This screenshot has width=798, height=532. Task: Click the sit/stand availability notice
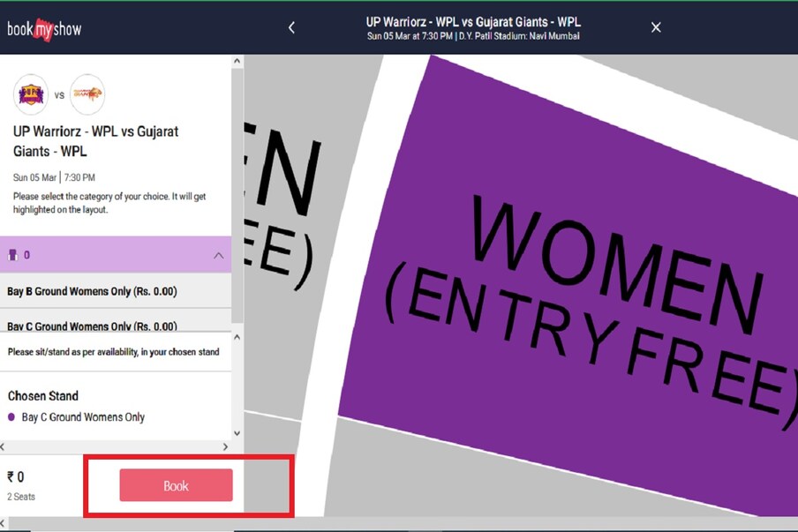click(x=114, y=352)
